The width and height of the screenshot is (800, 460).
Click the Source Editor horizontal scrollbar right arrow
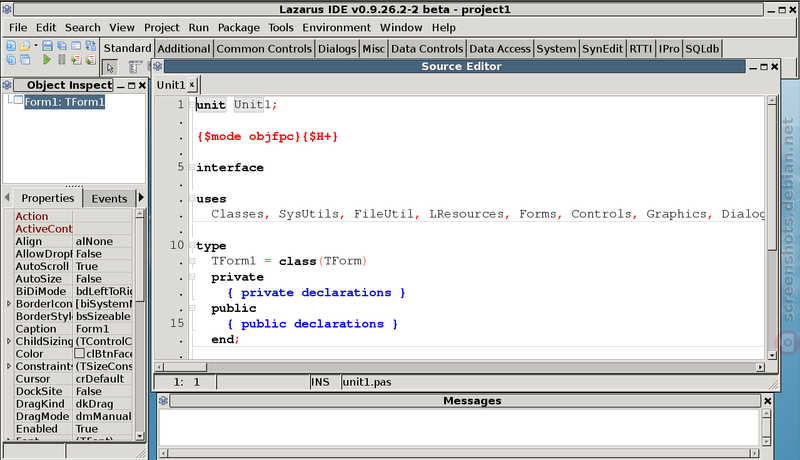[x=760, y=367]
